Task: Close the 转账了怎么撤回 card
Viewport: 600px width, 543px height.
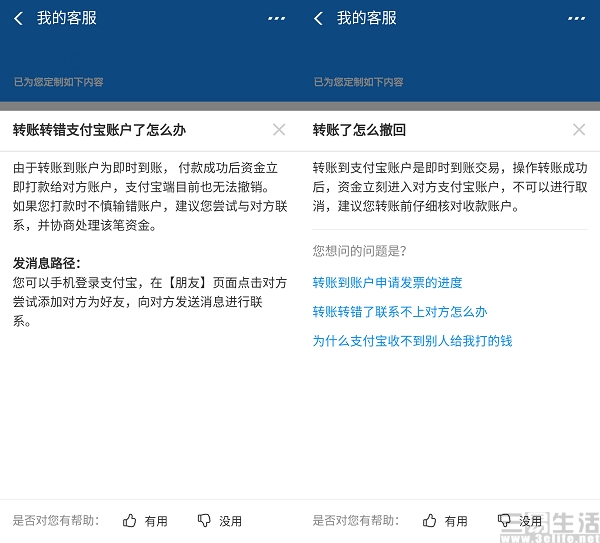Action: (x=579, y=130)
